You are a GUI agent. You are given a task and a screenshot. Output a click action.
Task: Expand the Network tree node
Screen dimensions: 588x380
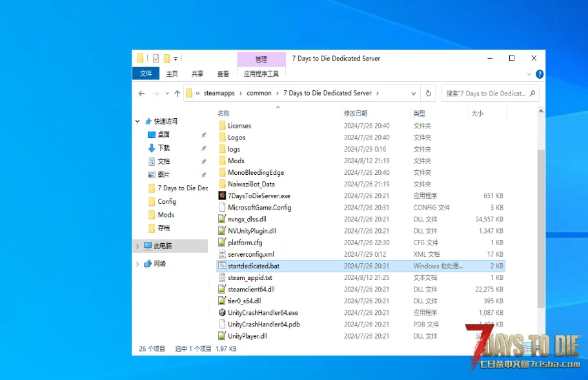pyautogui.click(x=137, y=264)
